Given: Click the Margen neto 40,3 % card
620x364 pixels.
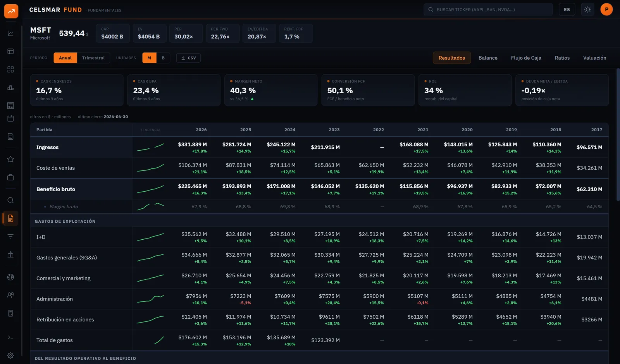Looking at the screenshot, I should pyautogui.click(x=270, y=90).
